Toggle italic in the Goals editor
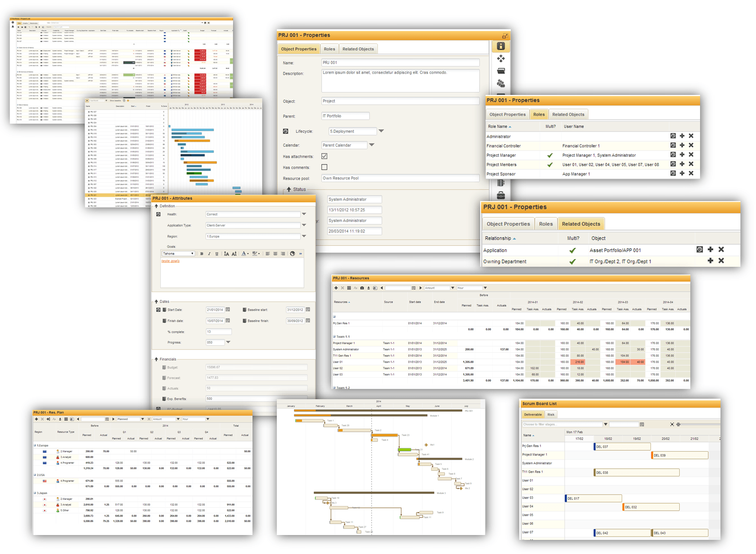The width and height of the screenshot is (756, 554). [209, 254]
